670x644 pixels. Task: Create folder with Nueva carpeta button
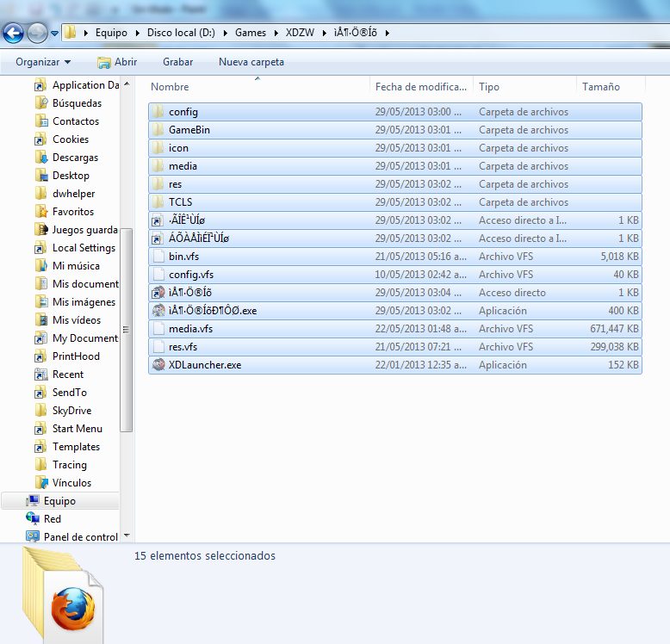(251, 62)
